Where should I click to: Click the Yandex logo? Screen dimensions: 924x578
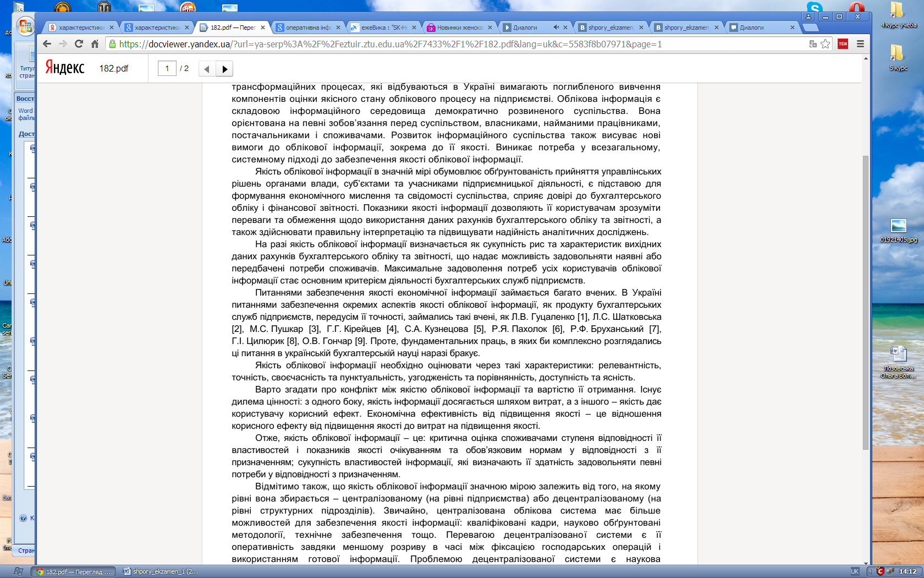point(64,68)
